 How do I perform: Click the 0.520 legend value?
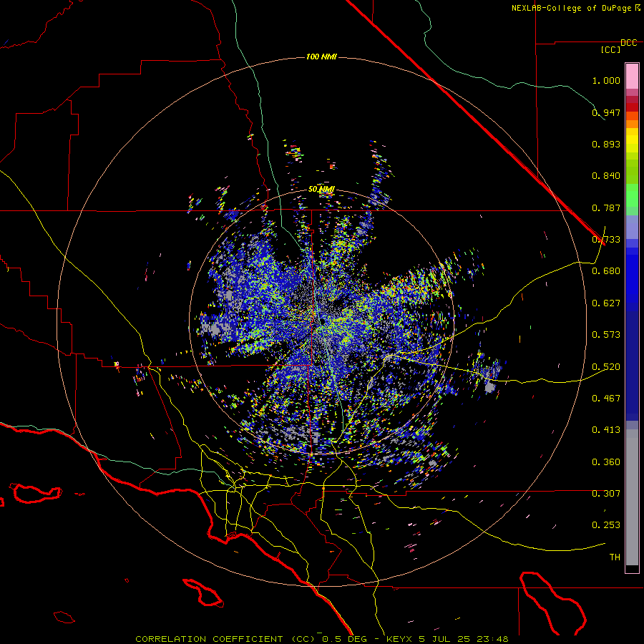pyautogui.click(x=606, y=367)
